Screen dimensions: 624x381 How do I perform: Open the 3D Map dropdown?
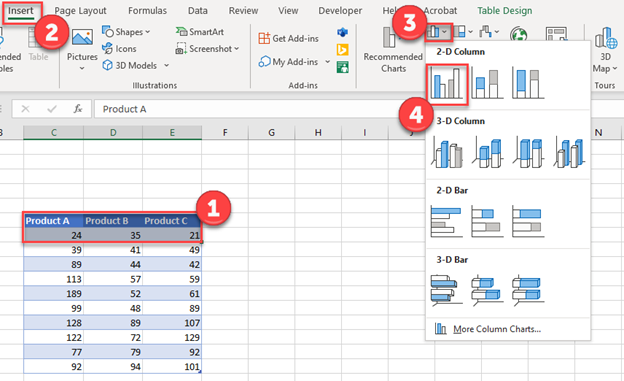[x=605, y=50]
